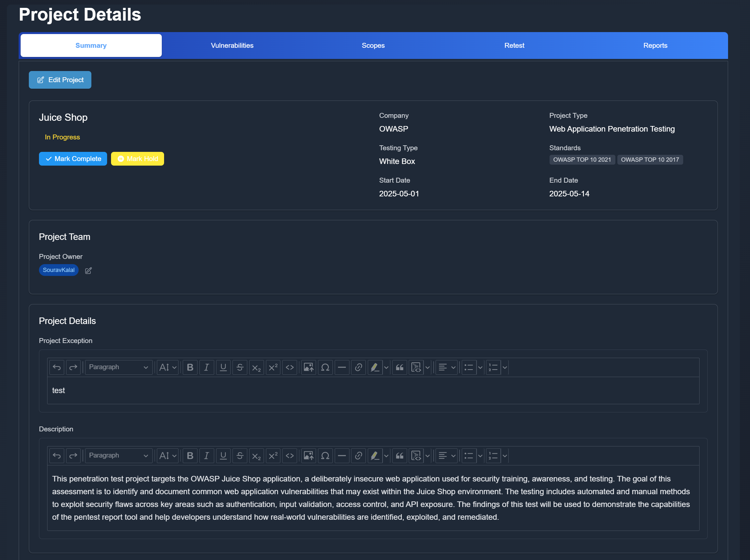Click the Mark Complete button

pyautogui.click(x=73, y=159)
